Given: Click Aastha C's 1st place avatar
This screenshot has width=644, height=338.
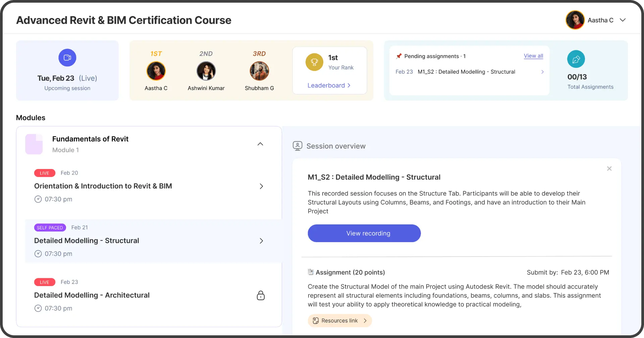Looking at the screenshot, I should (156, 71).
